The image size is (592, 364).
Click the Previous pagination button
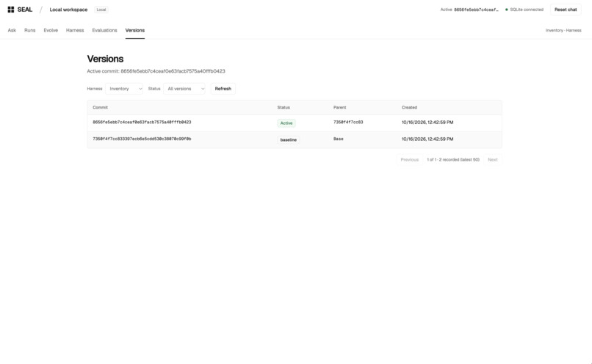(410, 159)
